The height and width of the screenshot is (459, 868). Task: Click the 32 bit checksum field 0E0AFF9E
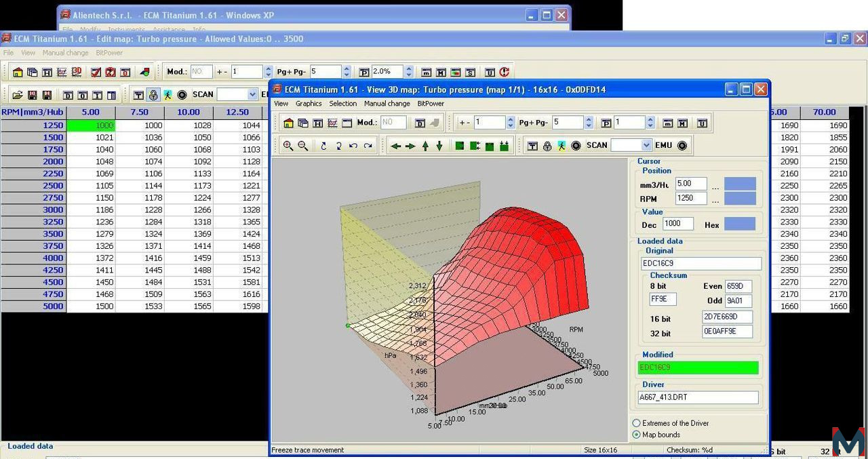(728, 332)
